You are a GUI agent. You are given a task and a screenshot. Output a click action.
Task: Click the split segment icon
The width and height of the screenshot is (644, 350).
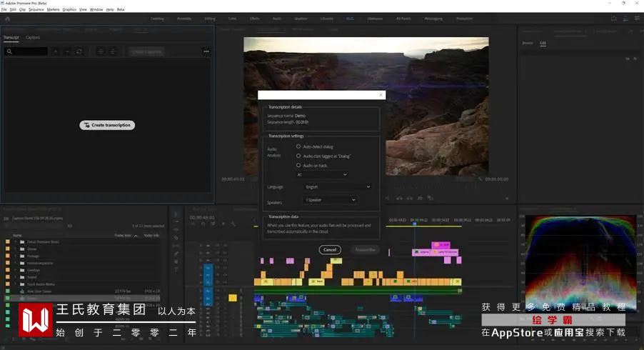click(101, 51)
